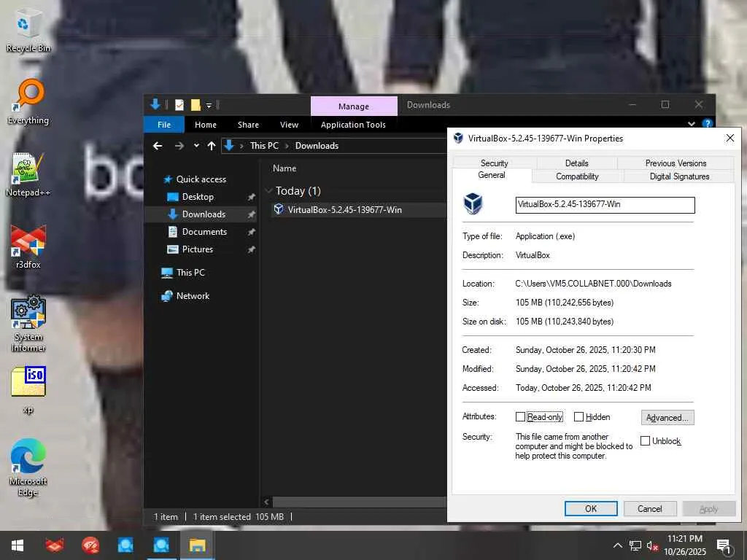This screenshot has width=747, height=560.
Task: Click the Advanced... button
Action: point(667,418)
